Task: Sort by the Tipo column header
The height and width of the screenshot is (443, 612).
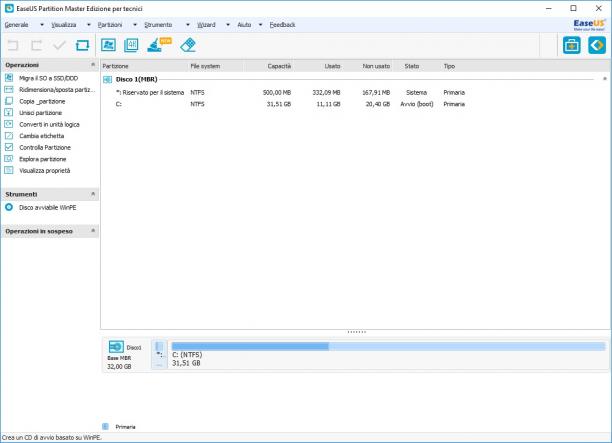Action: point(449,66)
